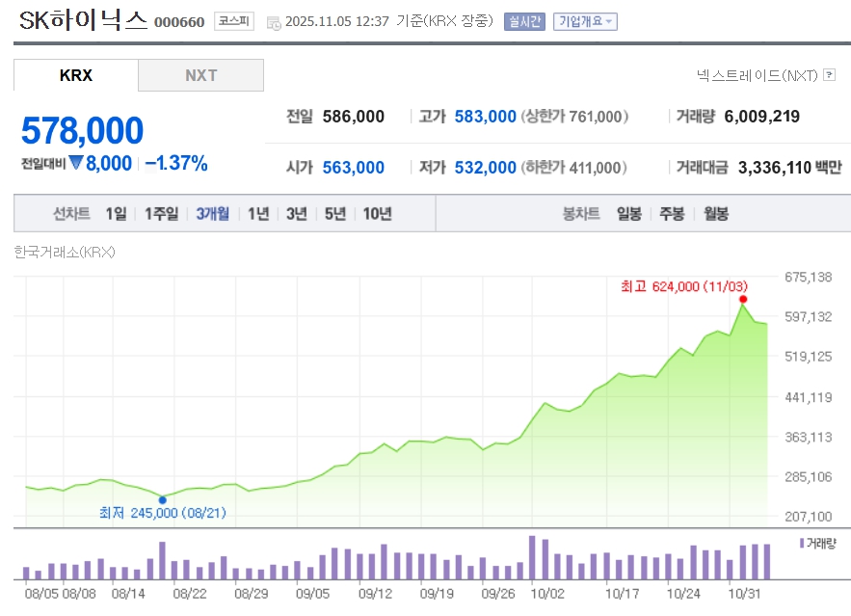Change chart range to 10년

coord(377,214)
